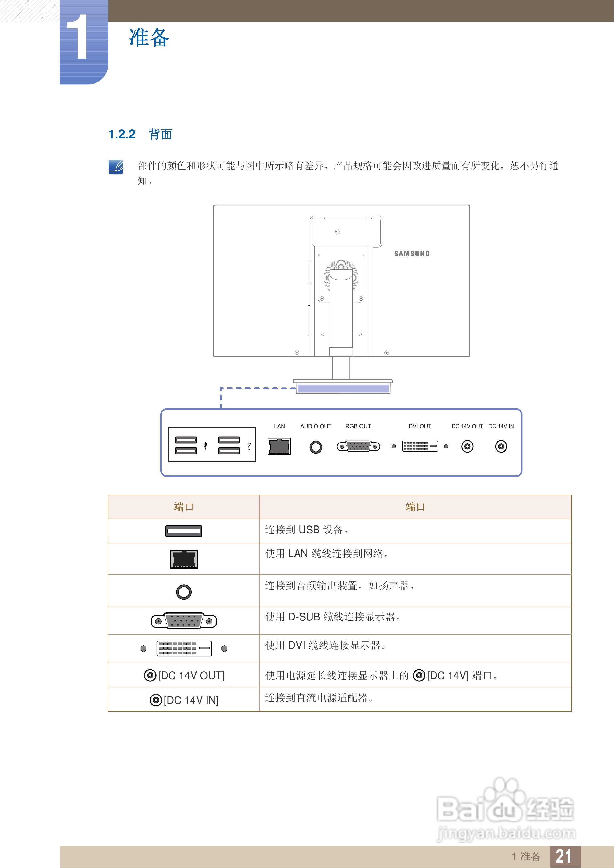
Task: Select the left 端口 table header
Action: point(184,508)
